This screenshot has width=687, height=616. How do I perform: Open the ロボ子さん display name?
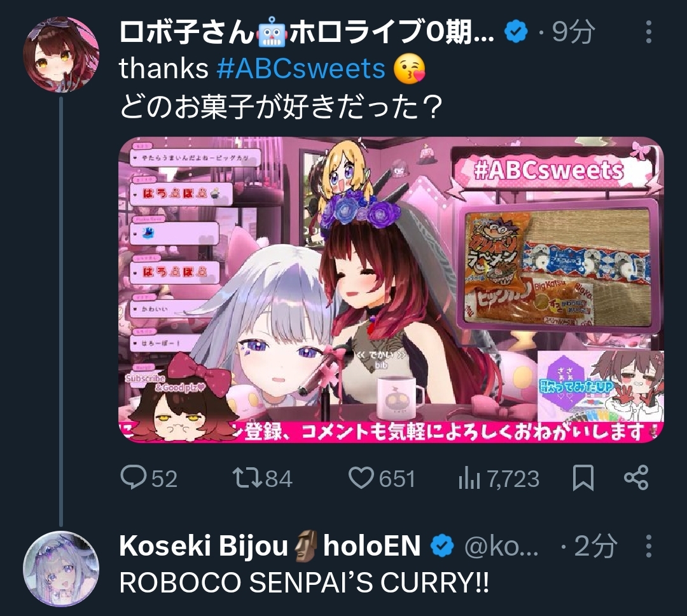(x=307, y=32)
